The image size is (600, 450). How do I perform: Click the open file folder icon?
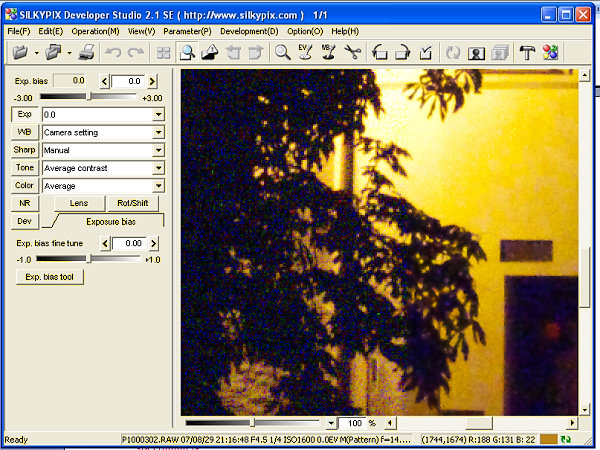20,53
